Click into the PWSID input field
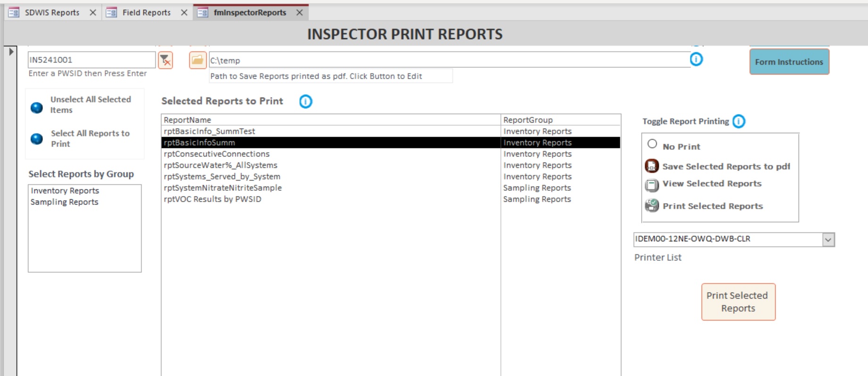 (x=92, y=60)
